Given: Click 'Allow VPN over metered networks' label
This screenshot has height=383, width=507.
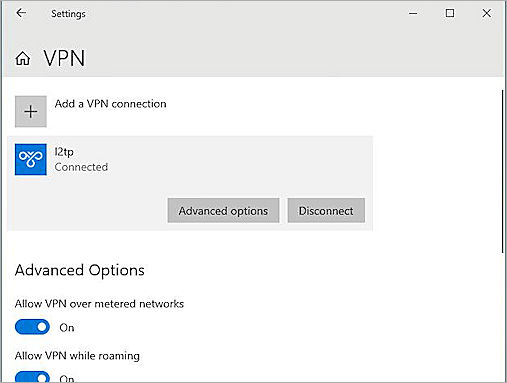Looking at the screenshot, I should click(99, 304).
